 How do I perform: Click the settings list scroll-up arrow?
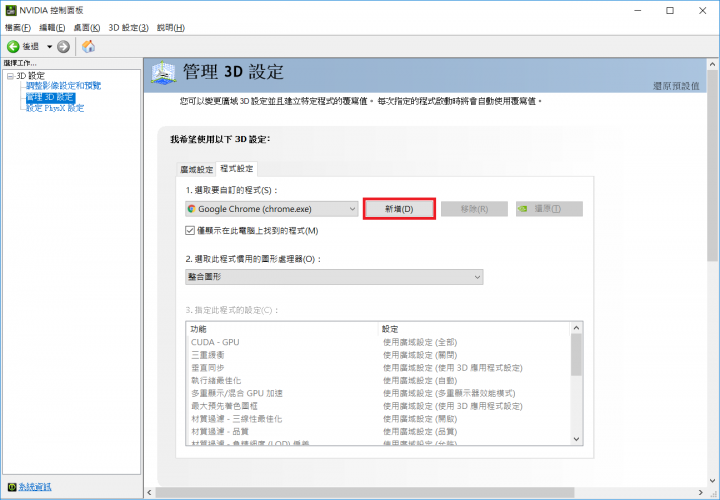click(576, 328)
